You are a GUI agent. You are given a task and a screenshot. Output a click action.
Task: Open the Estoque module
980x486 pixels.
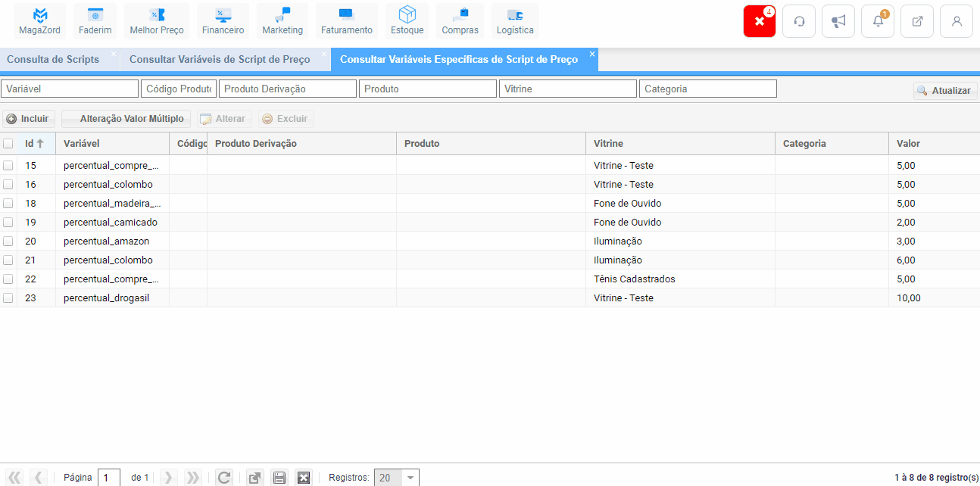point(407,21)
